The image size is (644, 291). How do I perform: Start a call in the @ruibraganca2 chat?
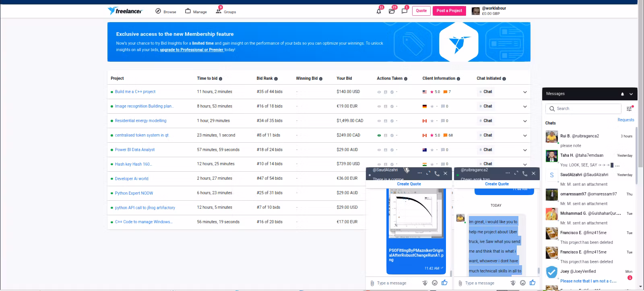[x=525, y=173]
